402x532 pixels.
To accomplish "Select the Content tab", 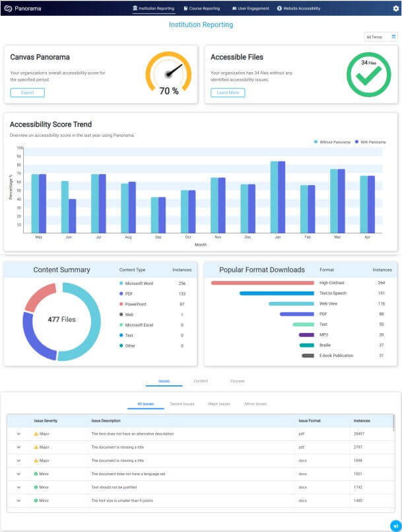I will pyautogui.click(x=201, y=381).
